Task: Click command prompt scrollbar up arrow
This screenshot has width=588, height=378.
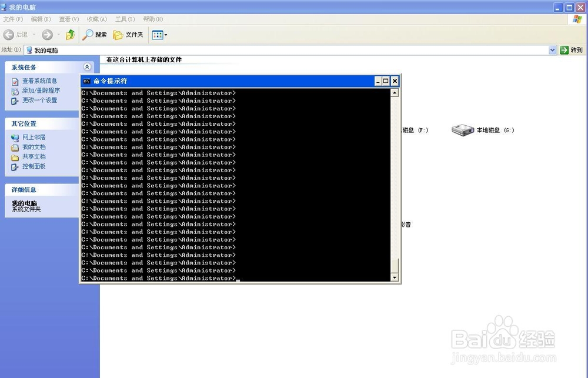Action: 395,93
